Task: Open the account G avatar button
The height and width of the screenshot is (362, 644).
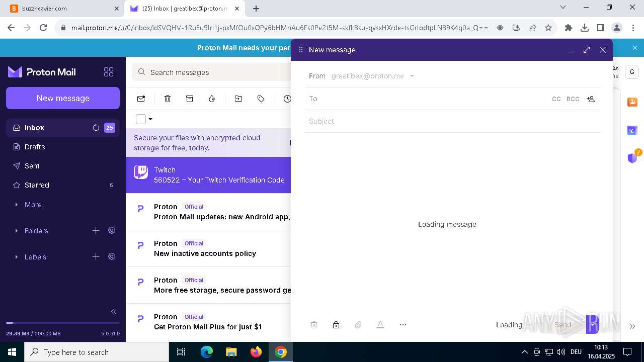Action: tap(632, 72)
